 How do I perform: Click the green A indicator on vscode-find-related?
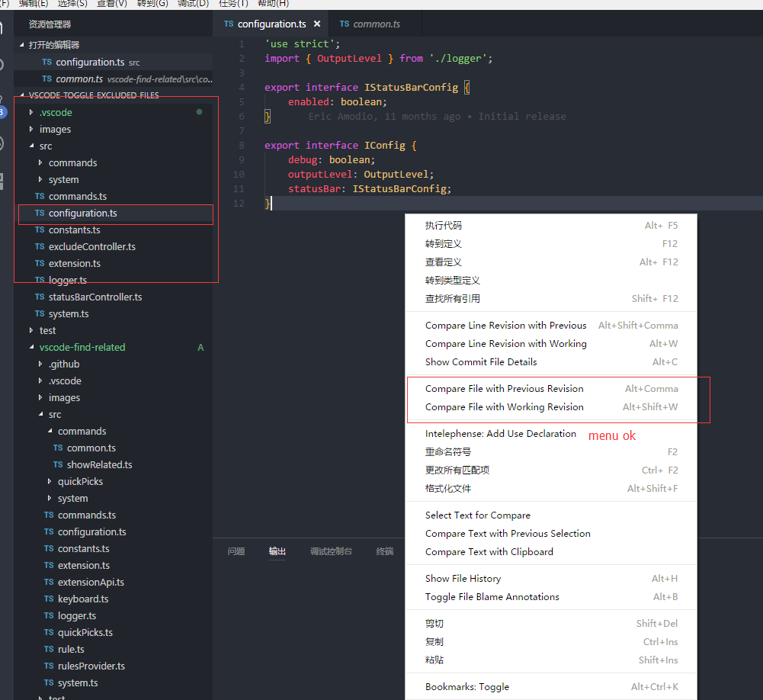(x=200, y=347)
